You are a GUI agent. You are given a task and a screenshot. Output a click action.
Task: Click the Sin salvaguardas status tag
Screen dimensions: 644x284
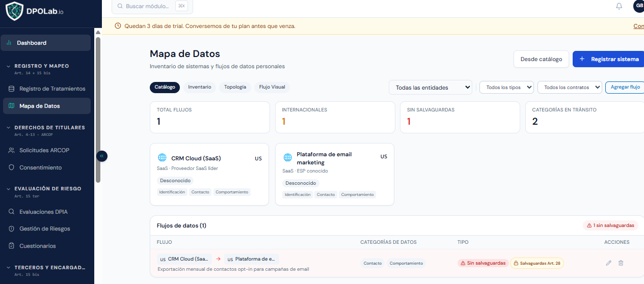[482, 263]
